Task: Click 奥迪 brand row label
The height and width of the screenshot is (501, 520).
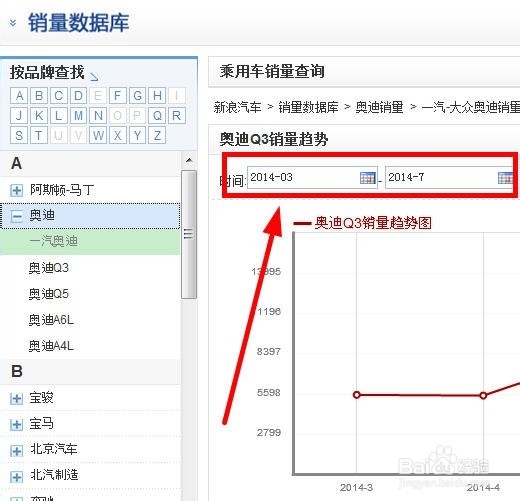Action: 42,216
